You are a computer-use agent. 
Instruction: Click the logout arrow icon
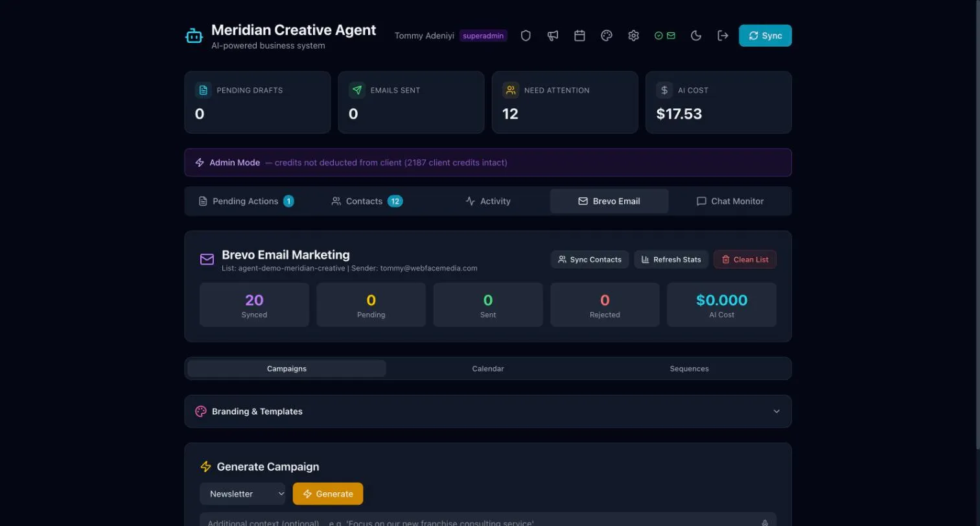coord(723,36)
